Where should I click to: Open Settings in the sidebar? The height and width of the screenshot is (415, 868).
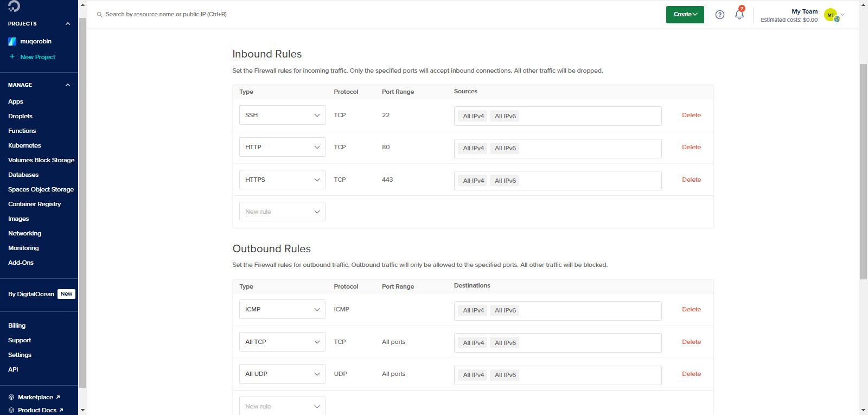point(20,355)
